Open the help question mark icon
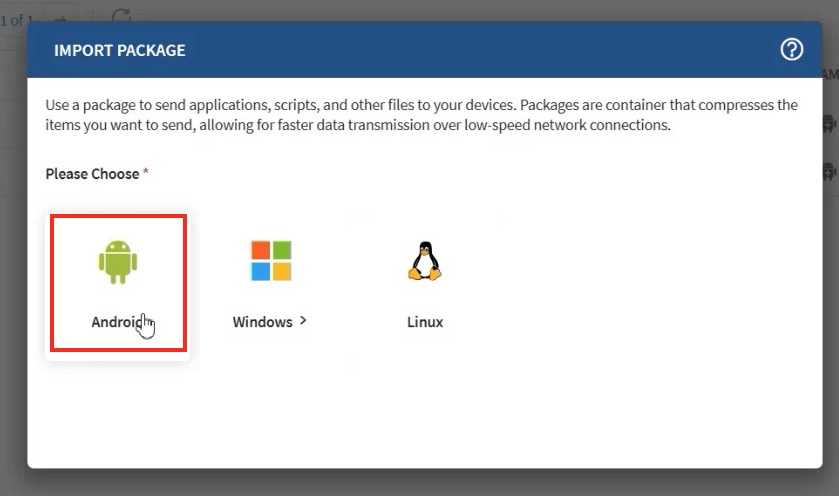Image resolution: width=839 pixels, height=496 pixels. pos(792,50)
